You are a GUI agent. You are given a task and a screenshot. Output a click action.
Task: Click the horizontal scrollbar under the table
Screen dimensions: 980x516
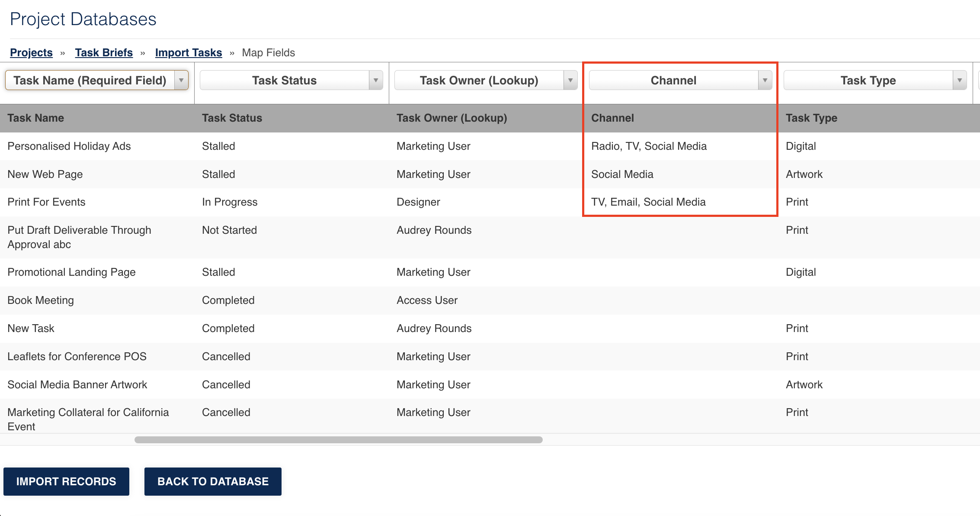(339, 440)
